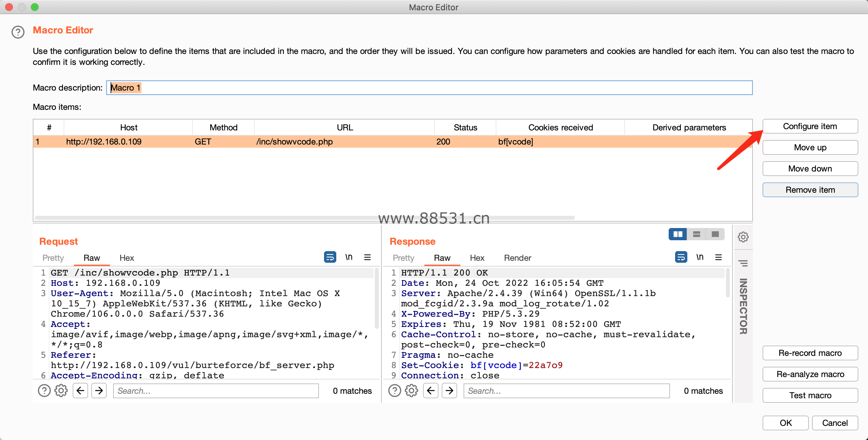Focus the Response search field
868x440 pixels.
pyautogui.click(x=566, y=391)
